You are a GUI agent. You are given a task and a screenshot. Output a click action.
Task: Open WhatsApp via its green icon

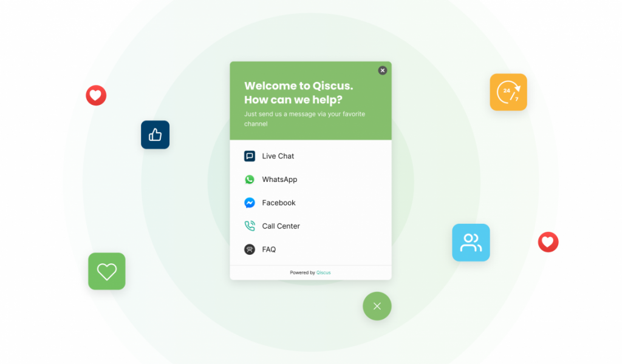(250, 179)
